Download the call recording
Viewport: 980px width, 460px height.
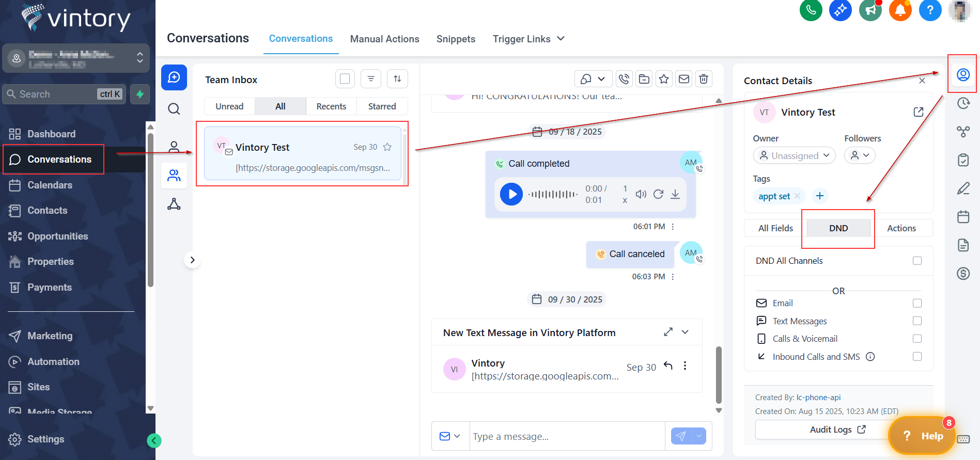[x=675, y=194]
